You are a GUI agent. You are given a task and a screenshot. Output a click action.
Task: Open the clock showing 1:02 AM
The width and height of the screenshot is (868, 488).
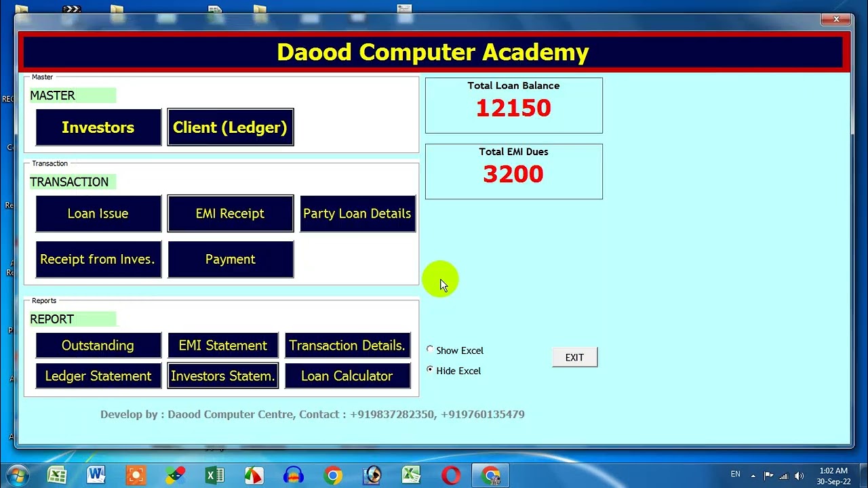point(833,476)
